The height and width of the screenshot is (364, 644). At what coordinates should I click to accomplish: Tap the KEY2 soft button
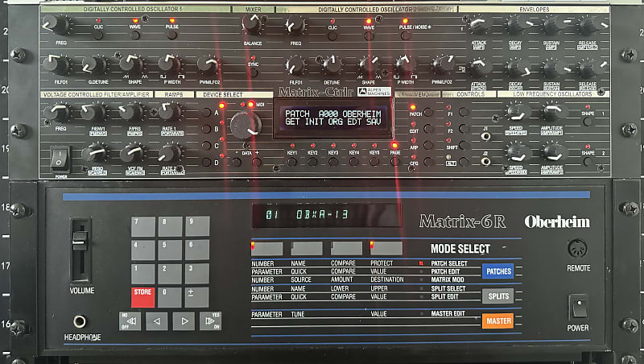[312, 161]
